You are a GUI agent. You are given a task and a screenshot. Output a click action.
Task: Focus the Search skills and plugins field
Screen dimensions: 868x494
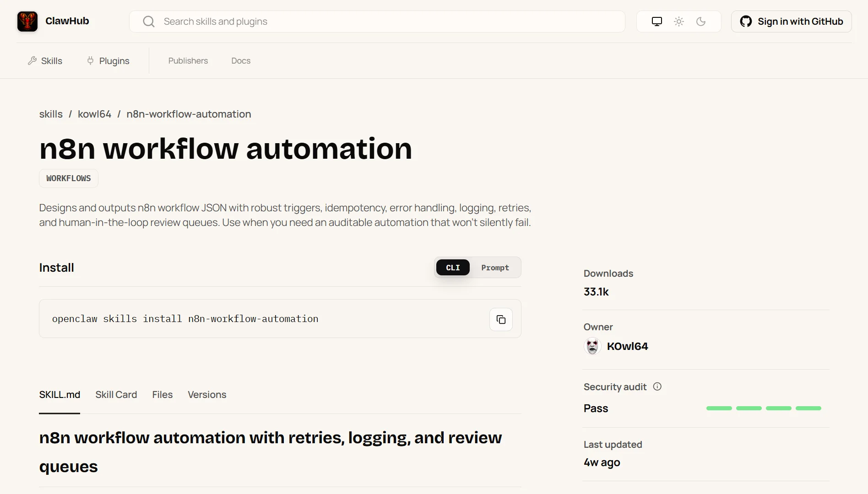pyautogui.click(x=377, y=21)
